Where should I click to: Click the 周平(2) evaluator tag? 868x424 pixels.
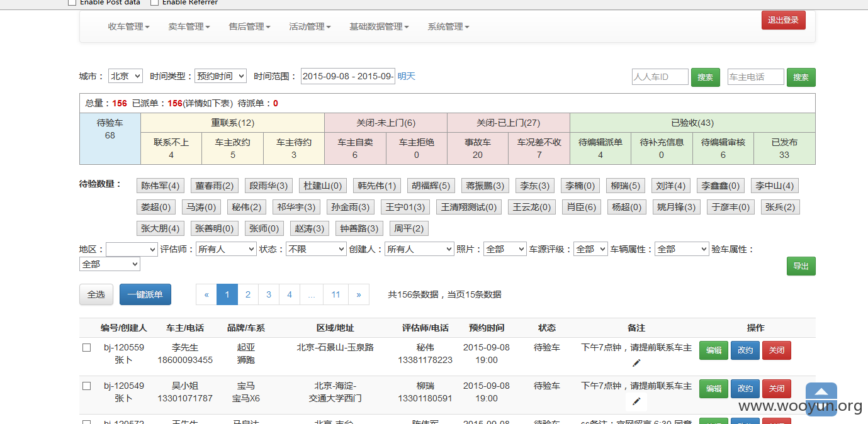[x=409, y=228]
